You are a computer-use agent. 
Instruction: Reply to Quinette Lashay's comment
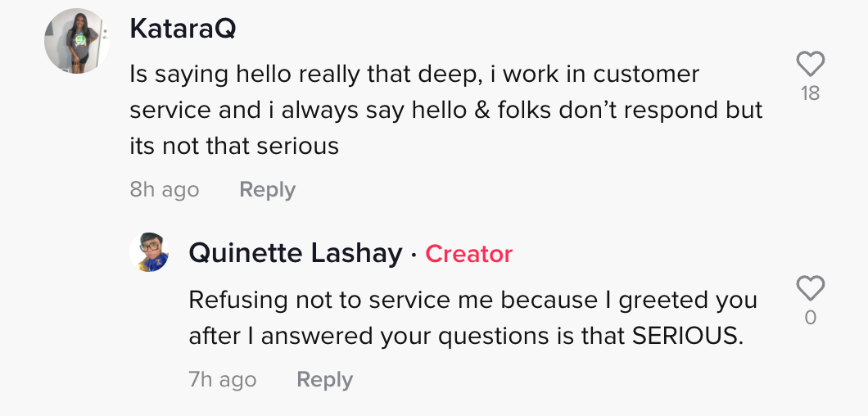point(324,380)
